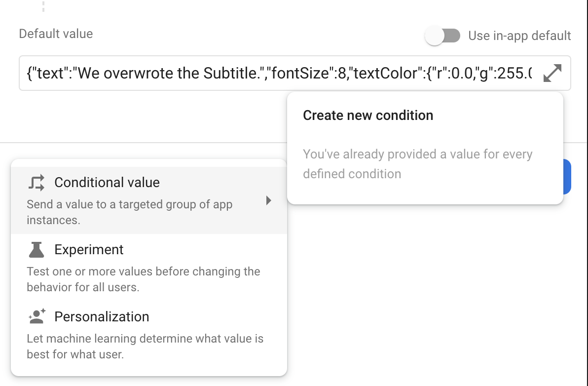The image size is (588, 386).
Task: Select the "Personalization" menu entry
Action: [x=102, y=316]
